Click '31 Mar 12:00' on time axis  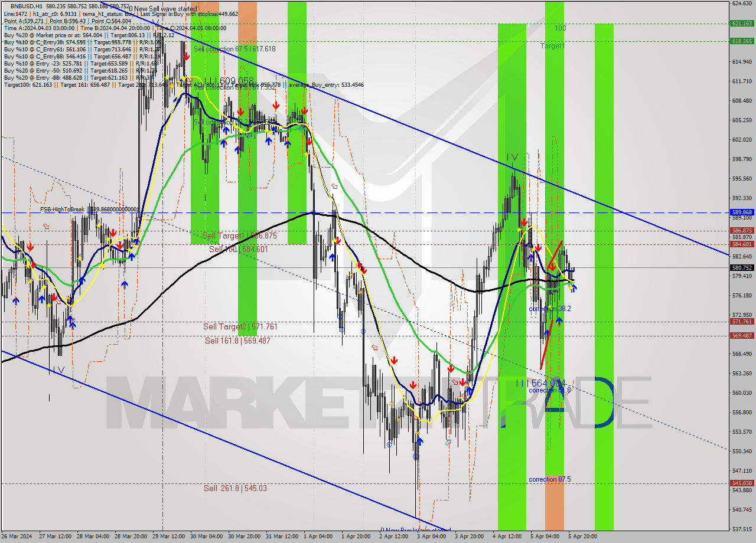click(283, 537)
